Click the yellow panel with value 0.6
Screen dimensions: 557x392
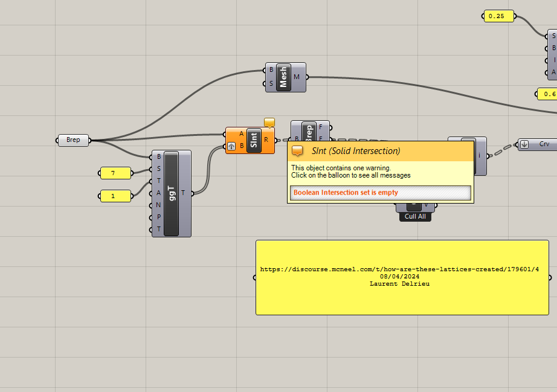[547, 94]
